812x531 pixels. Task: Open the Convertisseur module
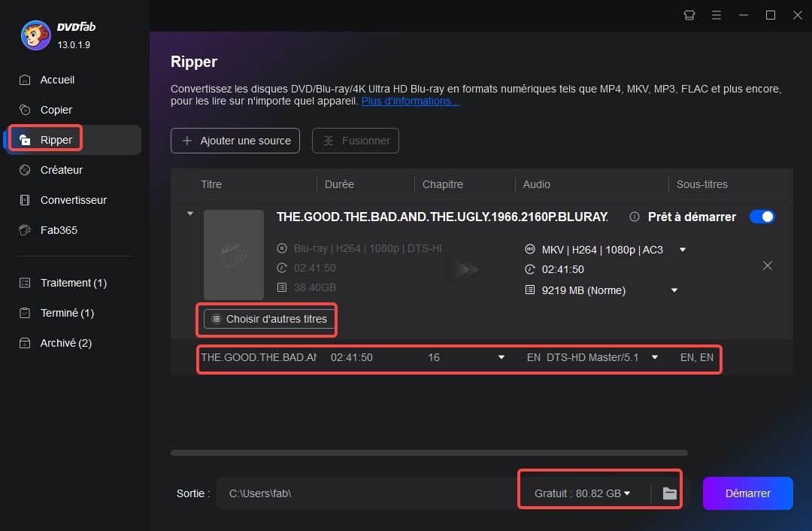[73, 200]
